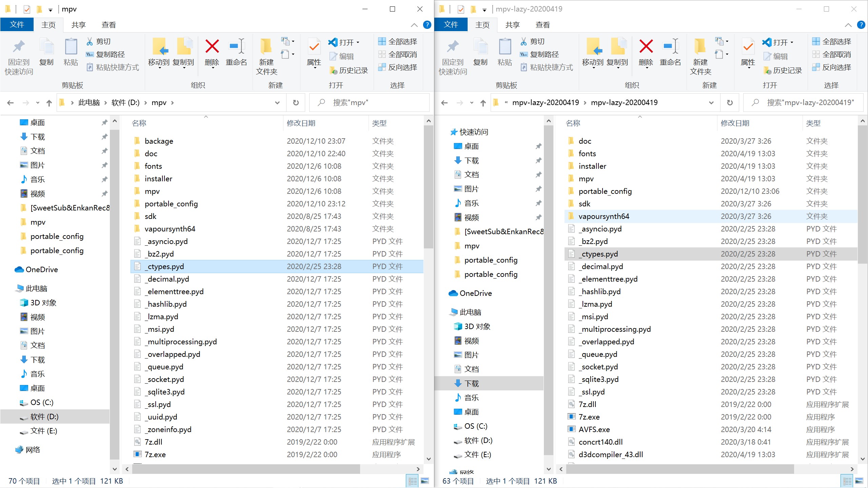Expand Open (打开) dropdown in mpv window
The width and height of the screenshot is (868, 488).
(358, 43)
